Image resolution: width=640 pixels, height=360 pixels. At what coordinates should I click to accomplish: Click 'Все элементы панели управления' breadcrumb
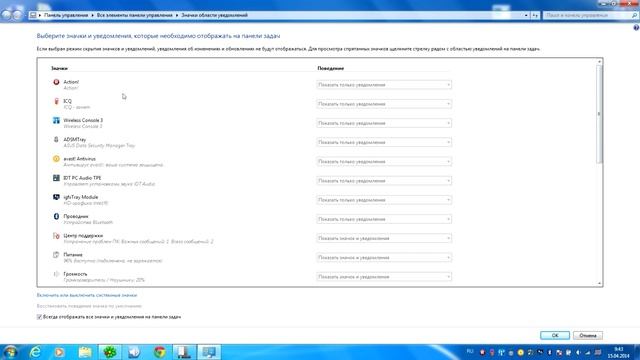[x=134, y=15]
